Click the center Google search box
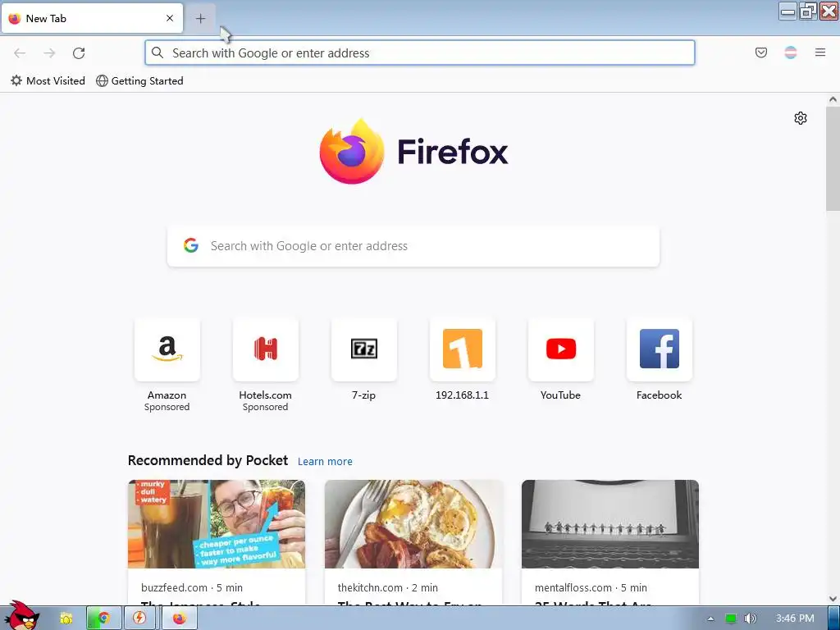840x630 pixels. 413,246
